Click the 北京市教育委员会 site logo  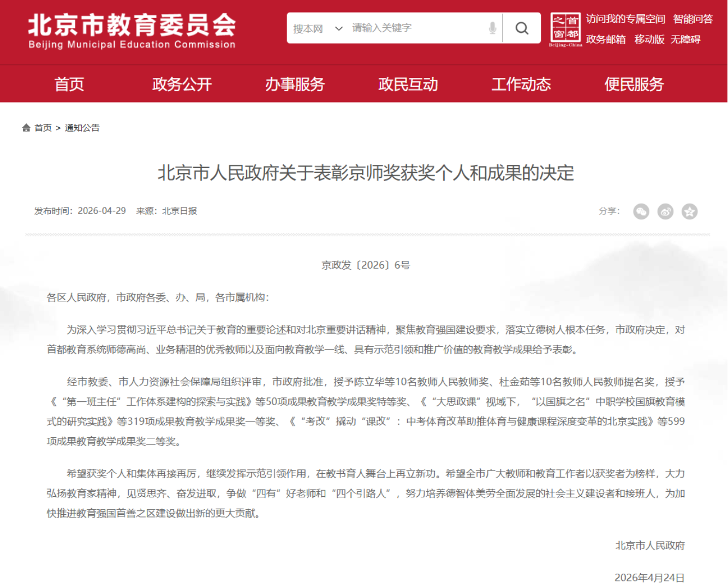point(132,31)
